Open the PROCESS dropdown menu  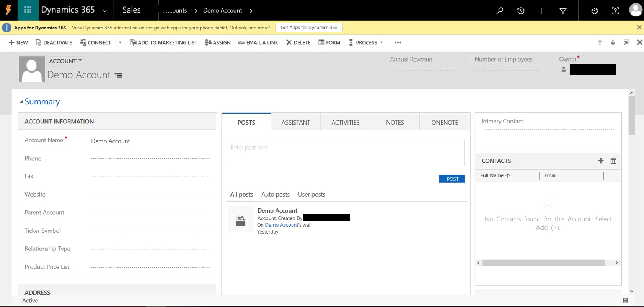(x=366, y=42)
